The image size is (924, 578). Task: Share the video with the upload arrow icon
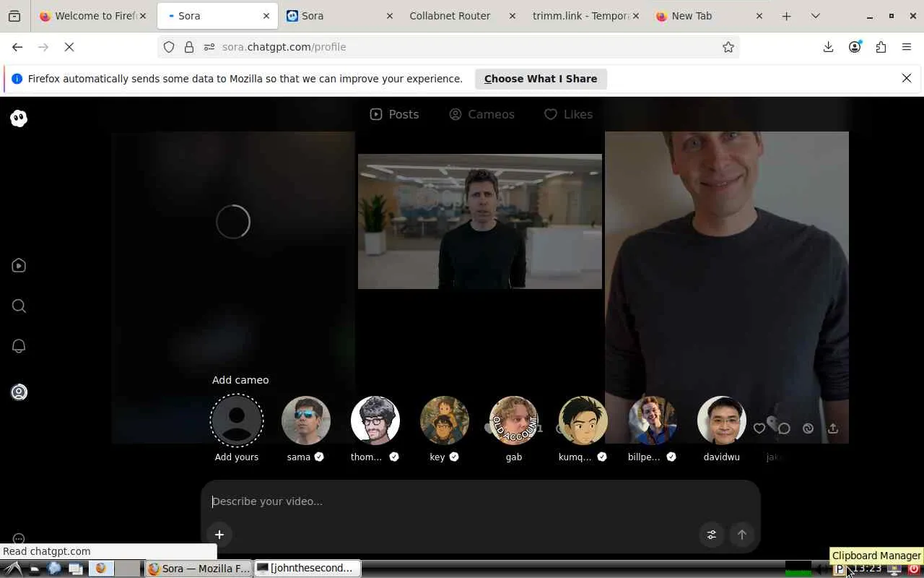point(833,428)
